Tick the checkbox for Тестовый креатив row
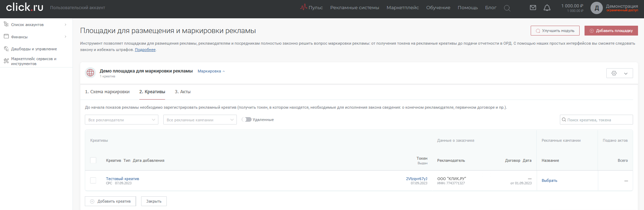The width and height of the screenshot is (644, 210). pos(93,180)
